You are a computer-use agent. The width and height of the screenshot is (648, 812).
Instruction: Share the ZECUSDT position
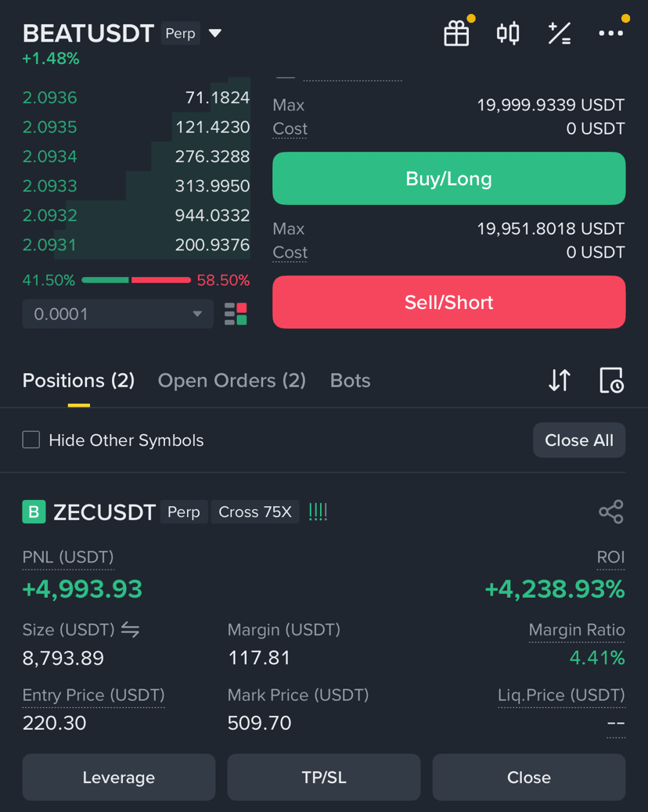coord(611,512)
